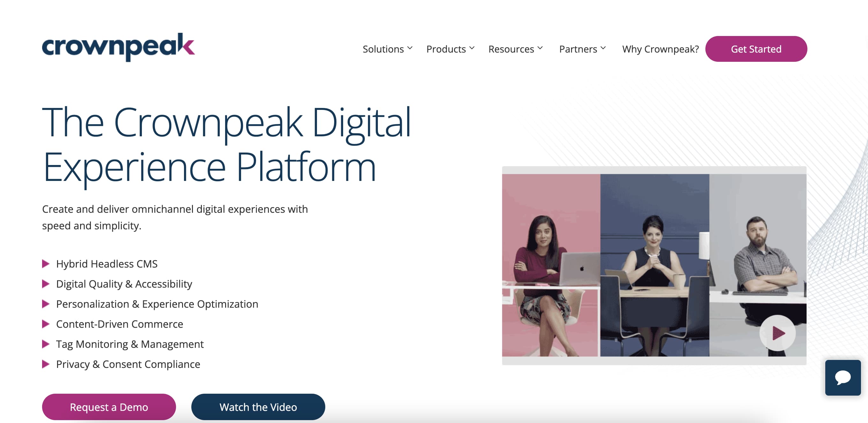Open the three-person video thumbnail
This screenshot has width=868, height=423.
[x=654, y=265]
